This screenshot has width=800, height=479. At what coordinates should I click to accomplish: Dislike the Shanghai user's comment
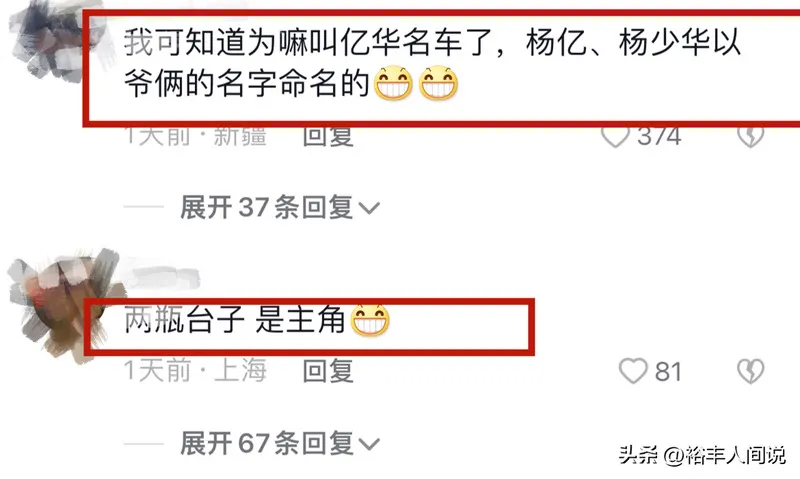[751, 371]
